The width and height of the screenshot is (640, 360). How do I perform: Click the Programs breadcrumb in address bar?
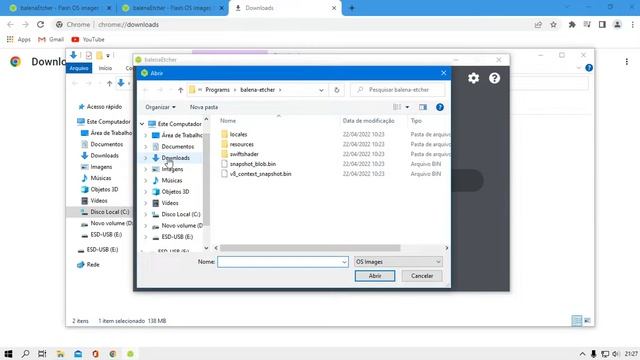coord(218,90)
